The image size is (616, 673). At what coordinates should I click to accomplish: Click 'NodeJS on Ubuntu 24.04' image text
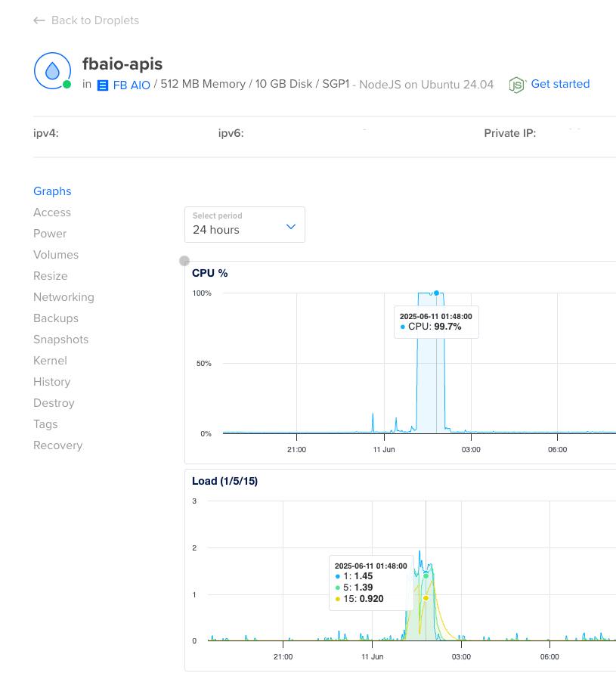coord(426,85)
